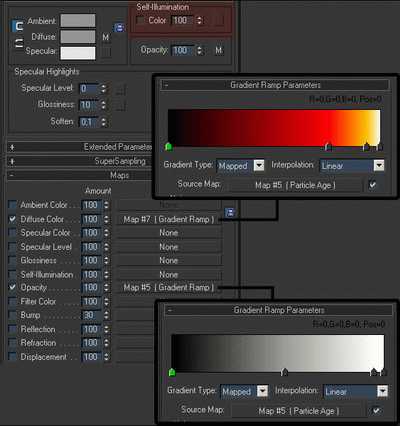Image resolution: width=400 pixels, height=426 pixels.
Task: Click the Self-Illumination Color value field
Action: (183, 20)
